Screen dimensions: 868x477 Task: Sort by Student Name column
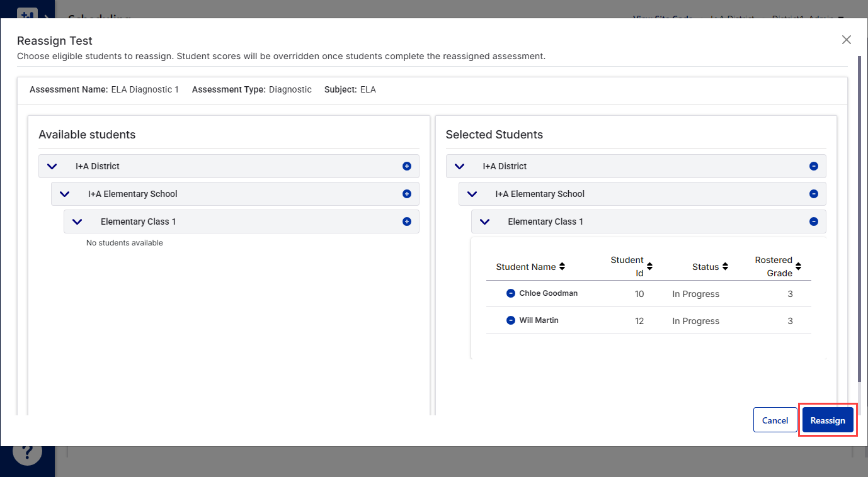click(x=562, y=267)
